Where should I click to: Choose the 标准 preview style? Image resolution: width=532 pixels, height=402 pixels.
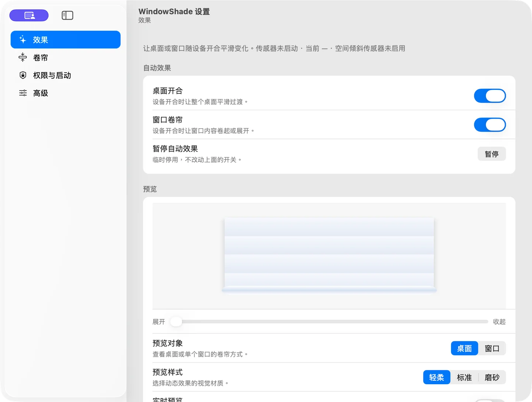tap(464, 377)
